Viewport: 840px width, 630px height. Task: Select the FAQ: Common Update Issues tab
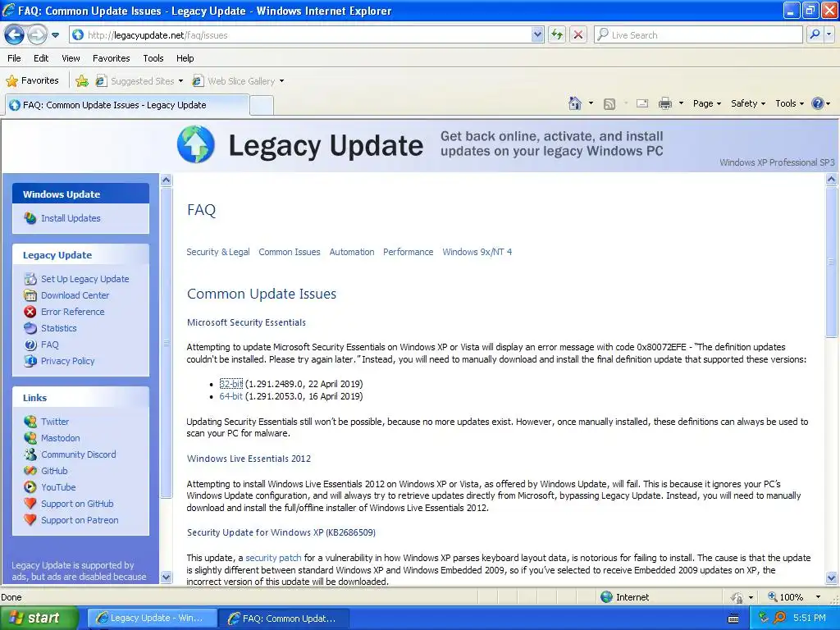[x=127, y=105]
